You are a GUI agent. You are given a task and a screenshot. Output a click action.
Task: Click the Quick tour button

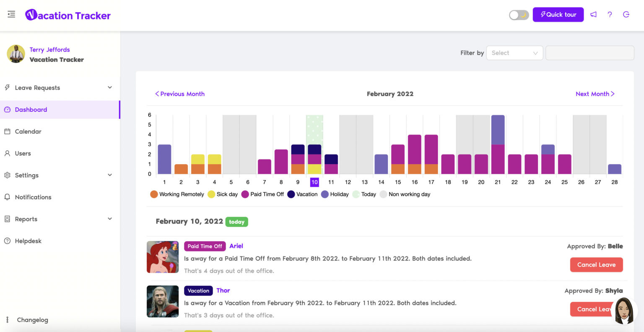click(558, 15)
